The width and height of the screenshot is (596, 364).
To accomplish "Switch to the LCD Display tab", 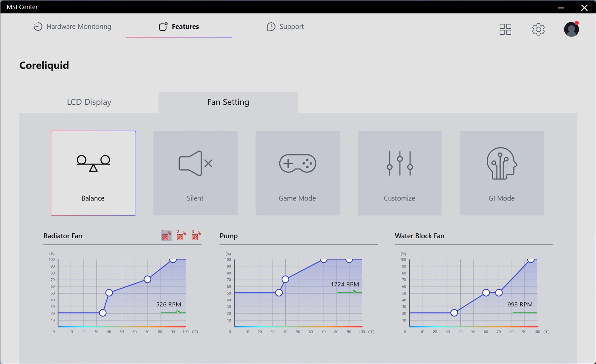I will (x=89, y=102).
